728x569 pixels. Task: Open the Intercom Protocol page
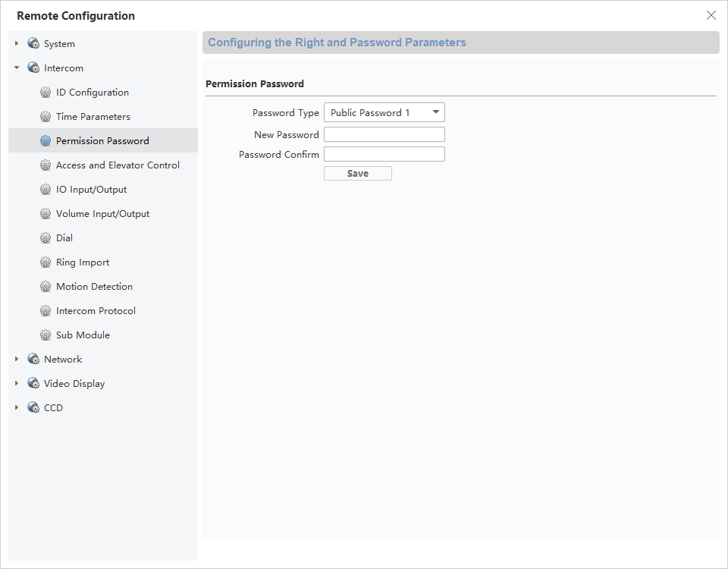tap(96, 311)
